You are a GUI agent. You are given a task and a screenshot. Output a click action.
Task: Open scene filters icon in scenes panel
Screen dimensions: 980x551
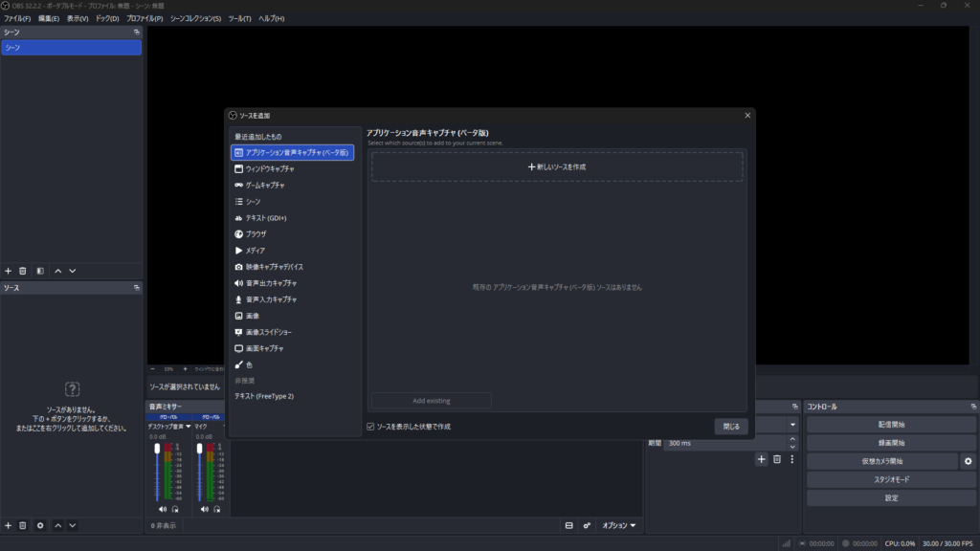pyautogui.click(x=40, y=271)
